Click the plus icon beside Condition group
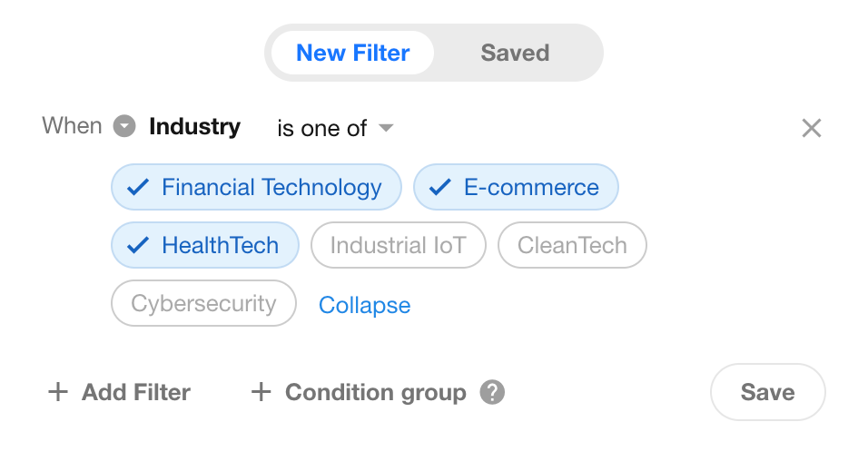 [x=261, y=392]
